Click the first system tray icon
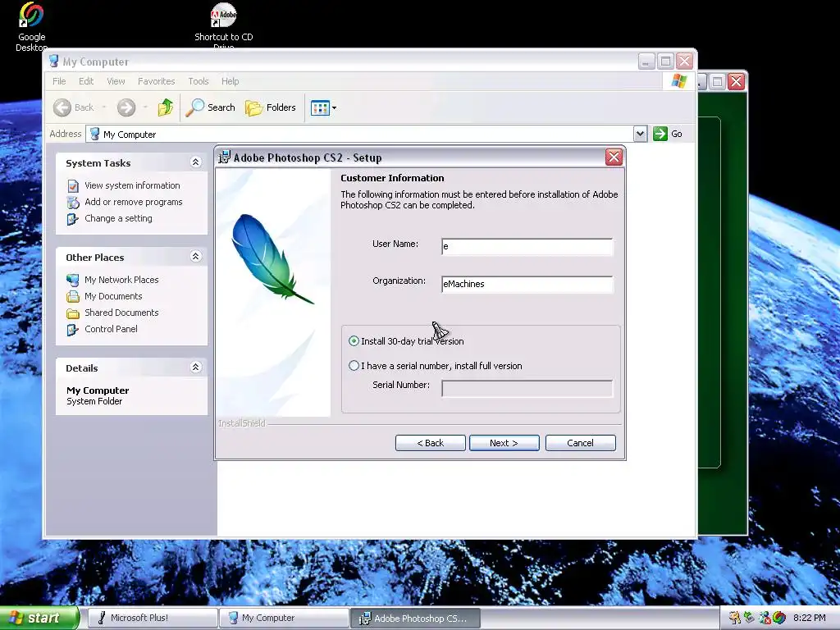This screenshot has width=840, height=630. [734, 618]
